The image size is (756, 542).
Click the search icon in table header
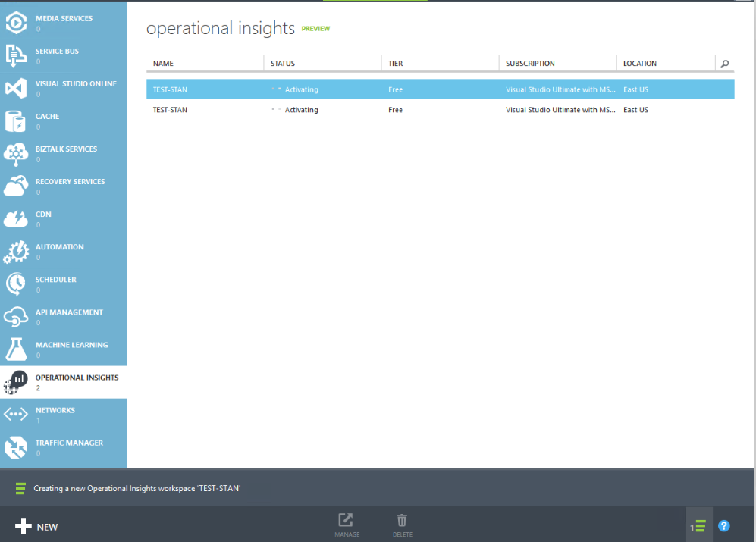click(x=725, y=64)
